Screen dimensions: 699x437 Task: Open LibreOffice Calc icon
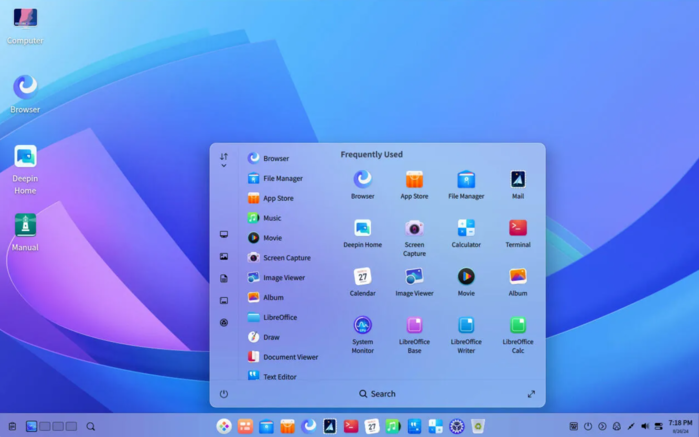[517, 326]
